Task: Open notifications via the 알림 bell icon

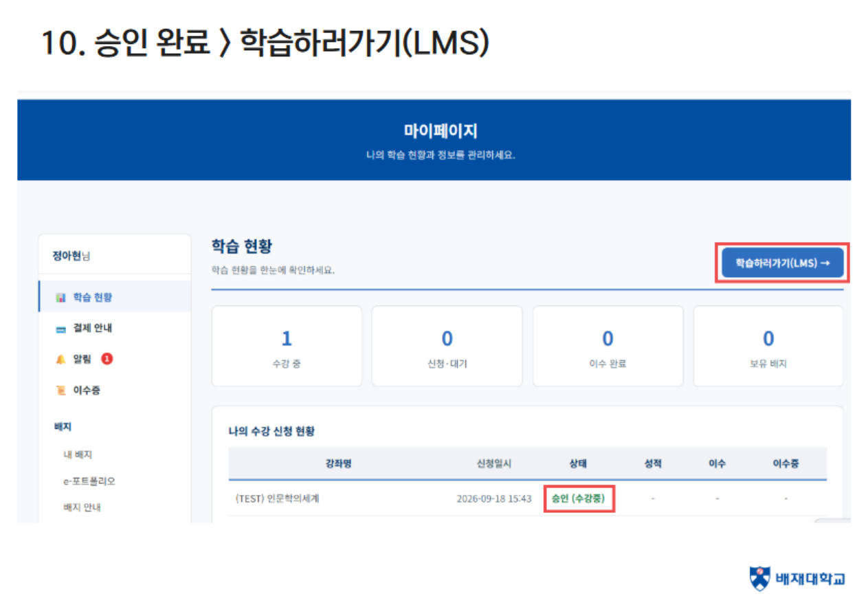Action: [60, 359]
